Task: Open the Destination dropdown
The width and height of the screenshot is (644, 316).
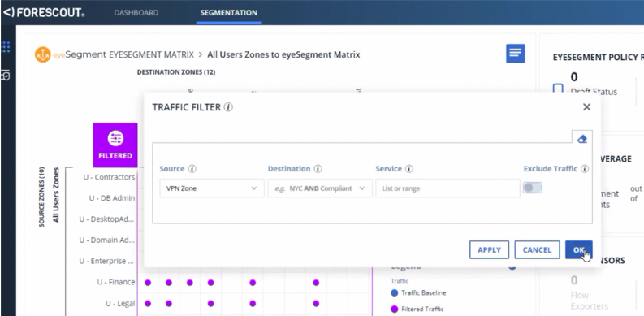Action: click(x=320, y=188)
